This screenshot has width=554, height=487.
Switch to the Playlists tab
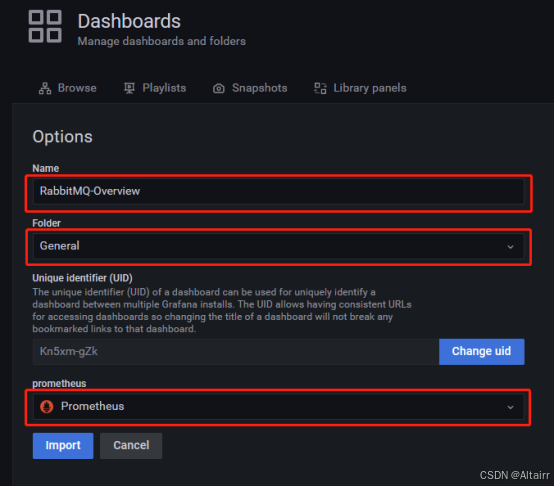click(x=155, y=88)
